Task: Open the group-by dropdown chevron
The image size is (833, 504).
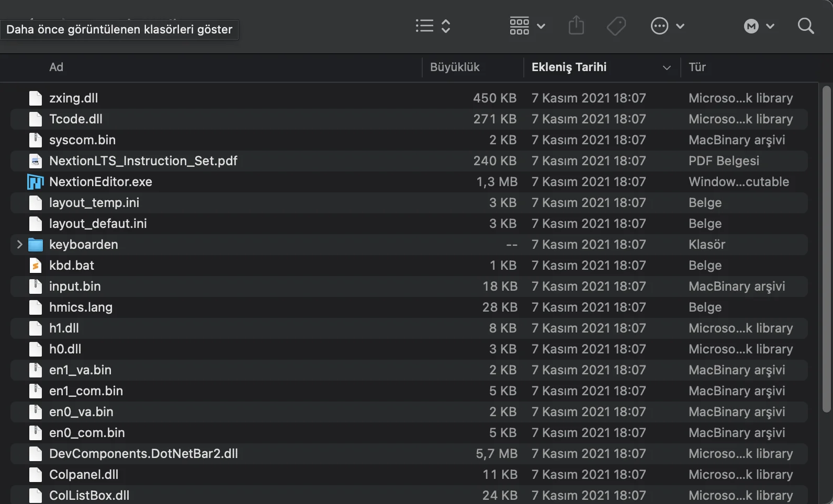Action: [541, 26]
